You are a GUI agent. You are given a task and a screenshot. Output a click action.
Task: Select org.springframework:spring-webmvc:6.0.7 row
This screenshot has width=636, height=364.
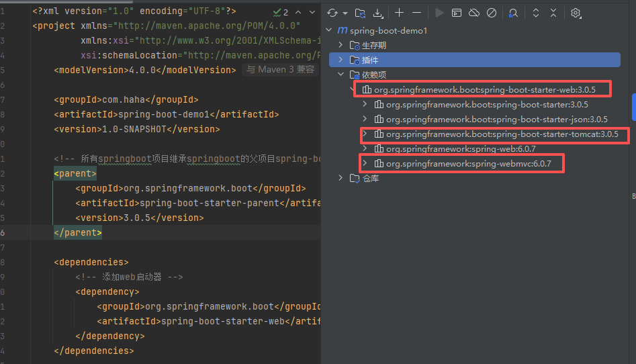469,164
